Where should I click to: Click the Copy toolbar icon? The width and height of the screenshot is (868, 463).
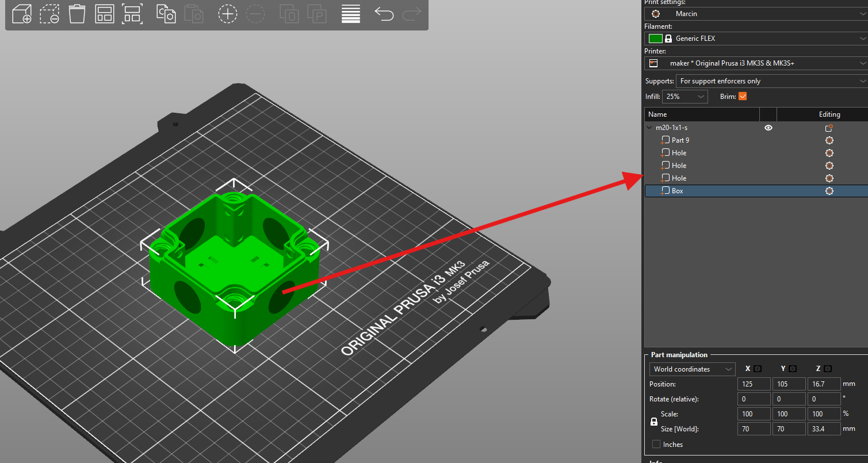[166, 14]
